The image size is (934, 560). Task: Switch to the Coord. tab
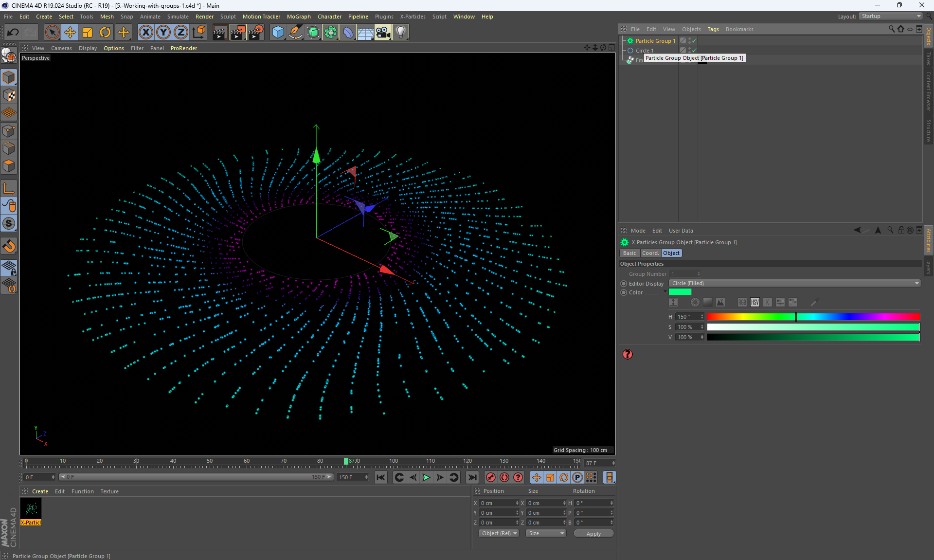point(650,253)
